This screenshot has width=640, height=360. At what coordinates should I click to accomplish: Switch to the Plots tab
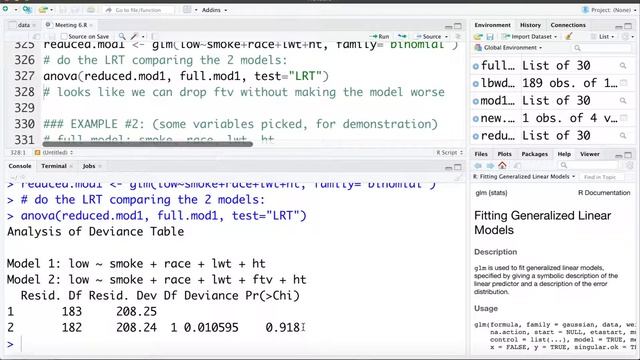coord(504,154)
